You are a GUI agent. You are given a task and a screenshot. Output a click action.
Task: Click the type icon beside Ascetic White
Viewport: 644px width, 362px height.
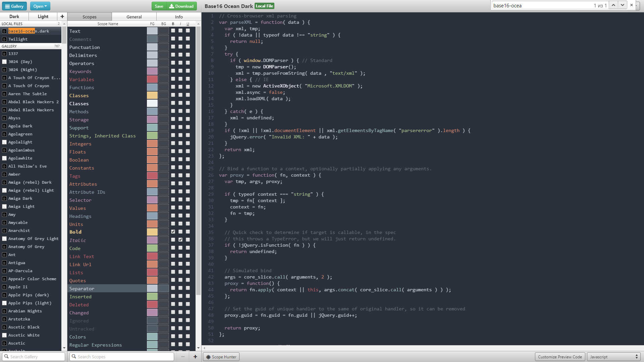coord(4,335)
